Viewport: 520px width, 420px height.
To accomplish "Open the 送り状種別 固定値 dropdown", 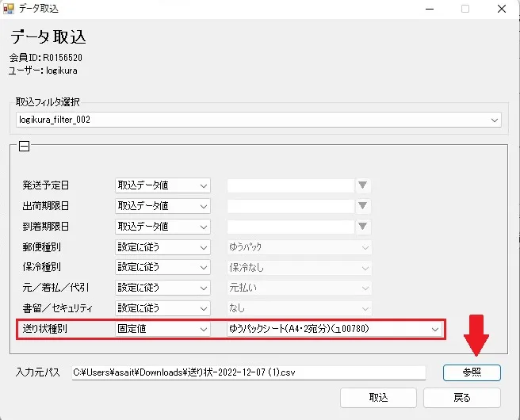I will point(162,329).
